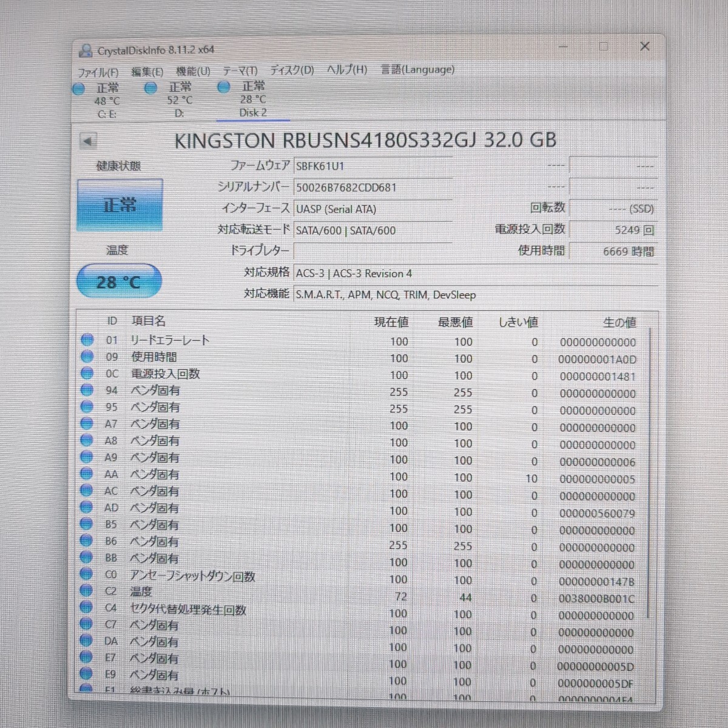Click status icon for row ID B6
This screenshot has width=728, height=728.
coord(87,540)
